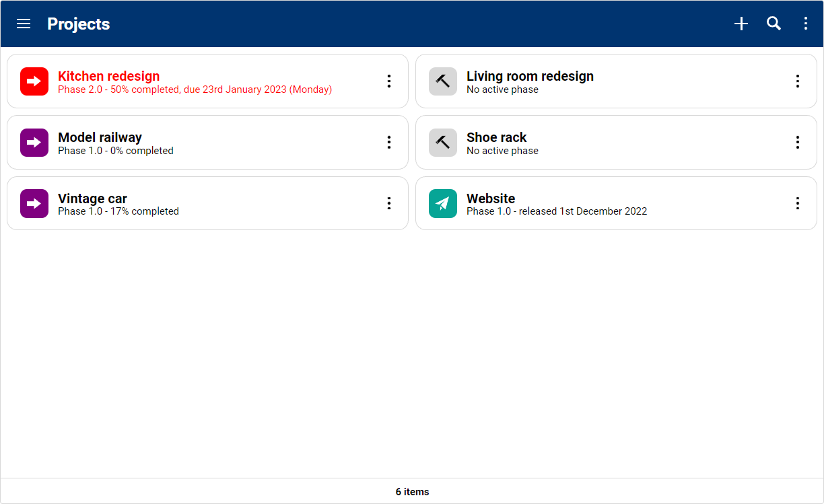Screen dimensions: 824x504
Task: Click the purple arrow icon for Model railway
Action: click(34, 143)
